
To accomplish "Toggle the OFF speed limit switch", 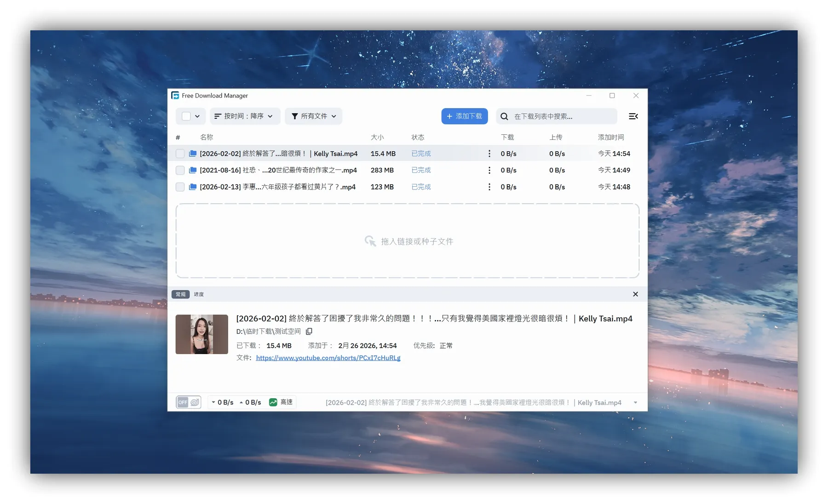I will pyautogui.click(x=182, y=402).
